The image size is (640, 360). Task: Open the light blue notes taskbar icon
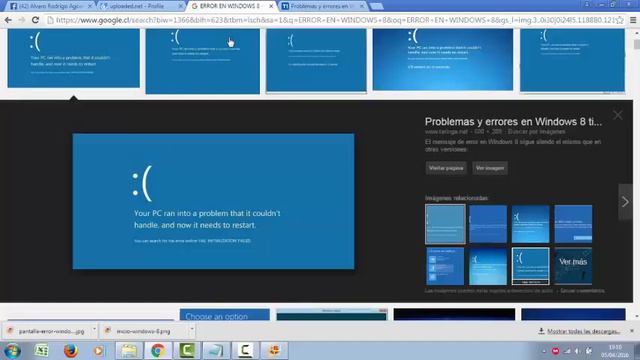216,351
